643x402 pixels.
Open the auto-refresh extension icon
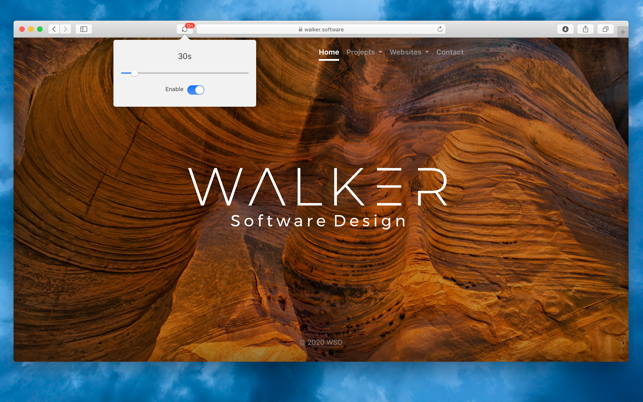click(x=185, y=29)
